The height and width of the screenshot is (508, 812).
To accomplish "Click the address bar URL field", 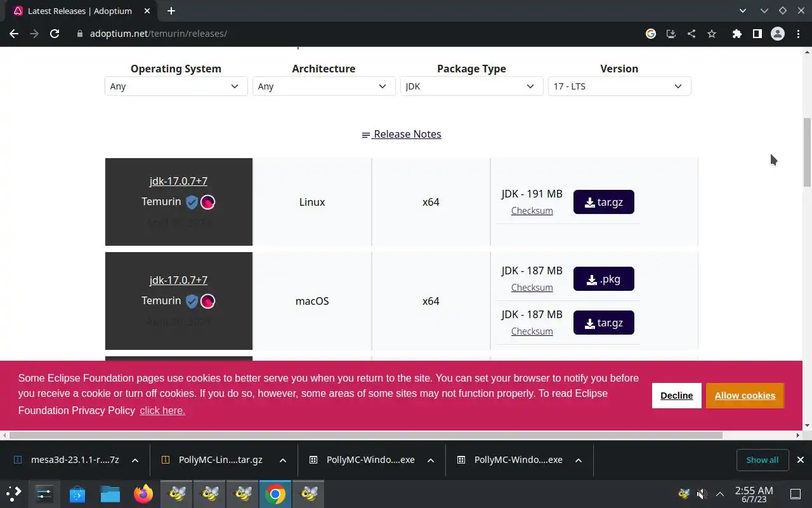I will (355, 34).
